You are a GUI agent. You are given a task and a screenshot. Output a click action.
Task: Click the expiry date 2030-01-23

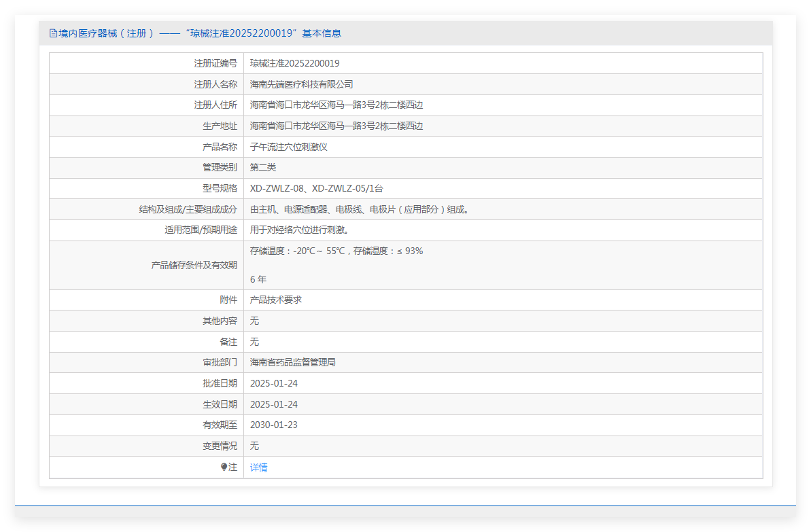[x=273, y=425]
